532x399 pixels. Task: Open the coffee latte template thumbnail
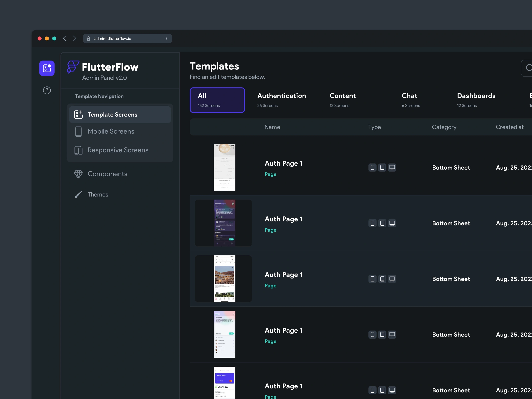pos(224,167)
